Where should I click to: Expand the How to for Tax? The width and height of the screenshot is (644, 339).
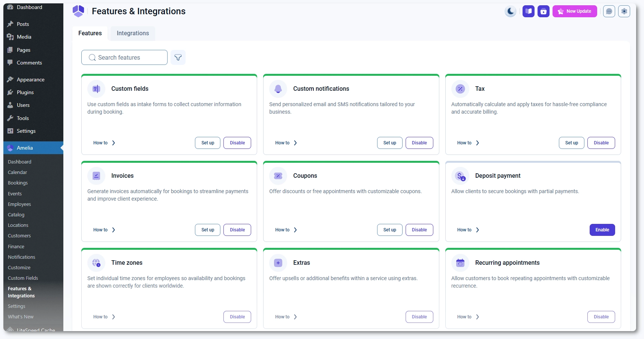click(x=468, y=143)
